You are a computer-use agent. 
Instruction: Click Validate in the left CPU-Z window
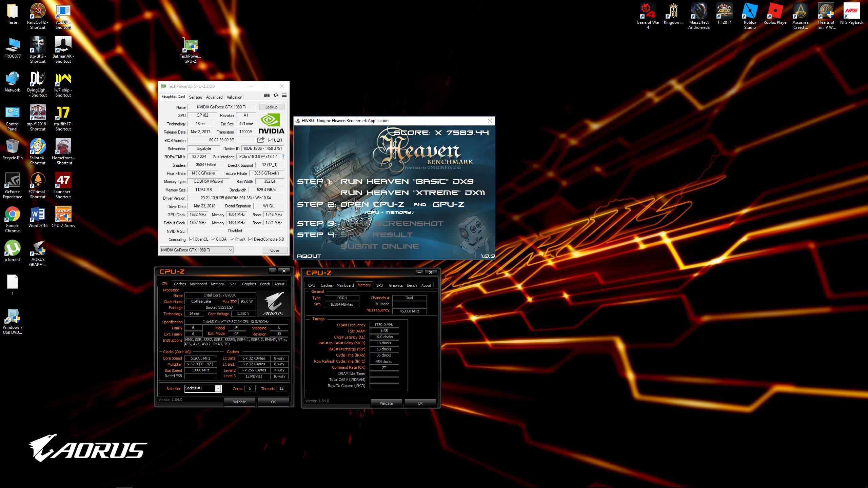(x=239, y=402)
